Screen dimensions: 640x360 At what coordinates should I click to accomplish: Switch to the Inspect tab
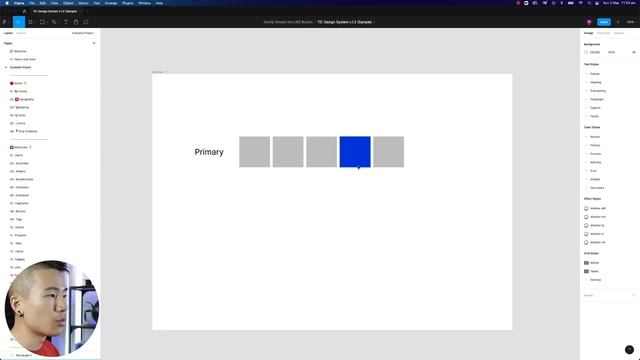point(619,33)
